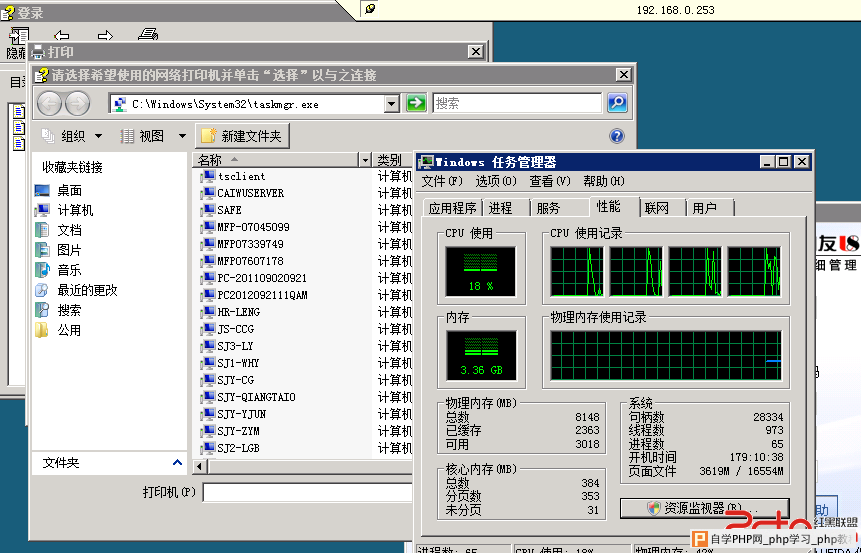Open the 视图 (Views) dropdown arrow

[x=182, y=136]
